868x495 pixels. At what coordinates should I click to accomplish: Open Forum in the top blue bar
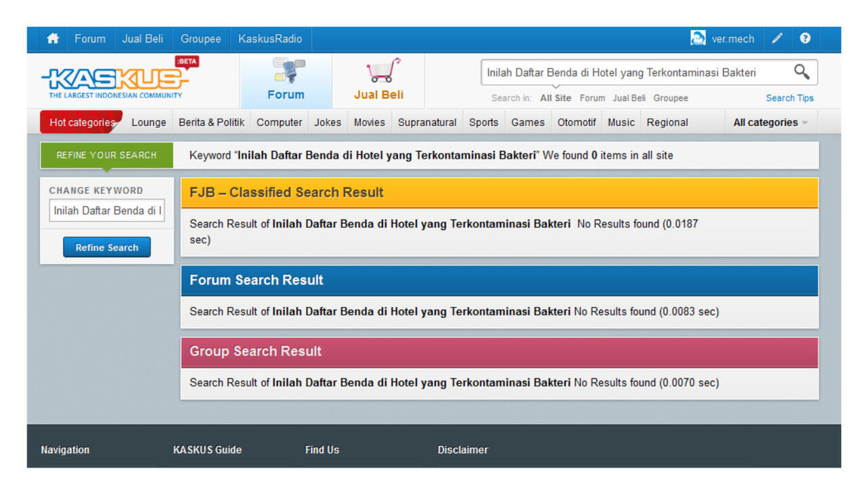(x=90, y=39)
